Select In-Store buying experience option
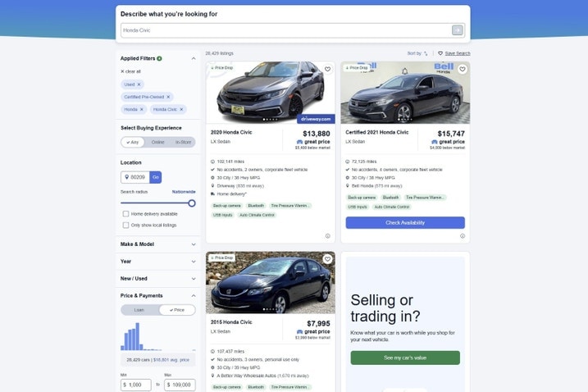The width and height of the screenshot is (588, 392). (x=183, y=142)
